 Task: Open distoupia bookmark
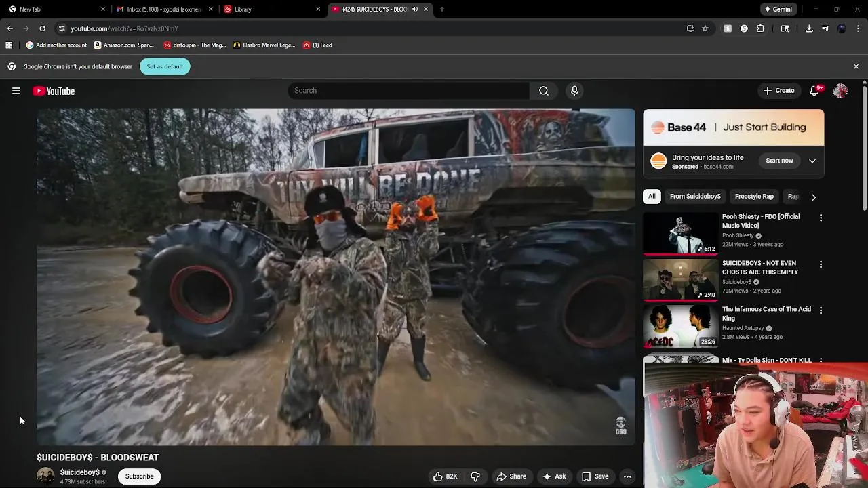point(195,45)
